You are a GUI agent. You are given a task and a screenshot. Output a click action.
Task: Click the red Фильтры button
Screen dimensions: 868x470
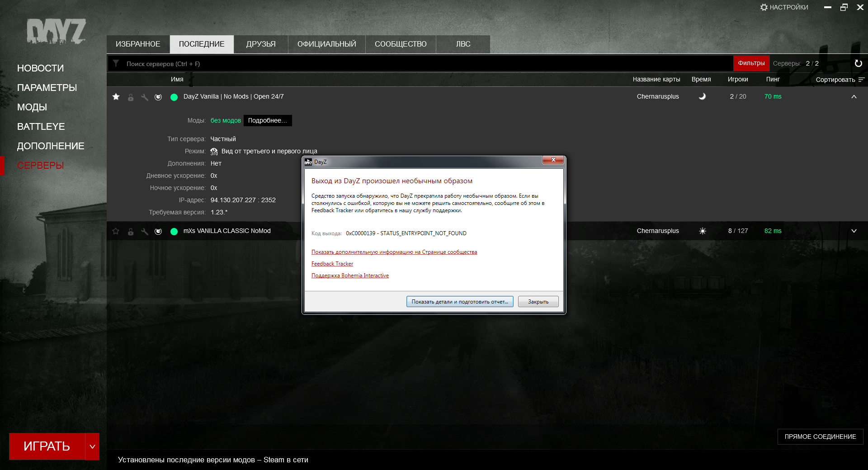[x=751, y=63]
